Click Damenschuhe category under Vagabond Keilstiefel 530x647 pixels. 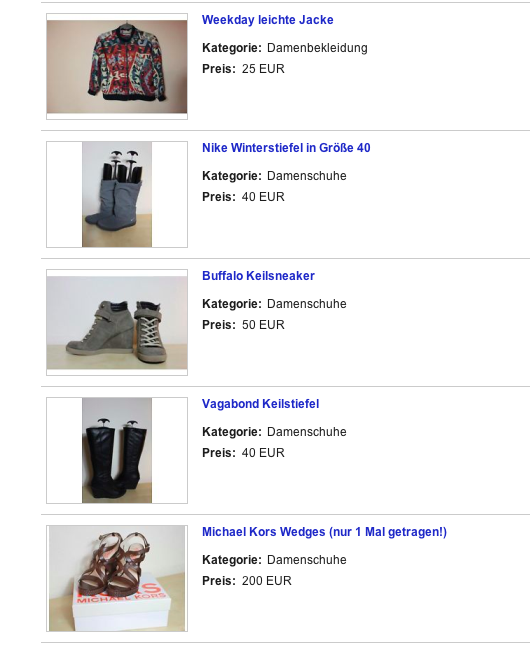click(x=307, y=432)
